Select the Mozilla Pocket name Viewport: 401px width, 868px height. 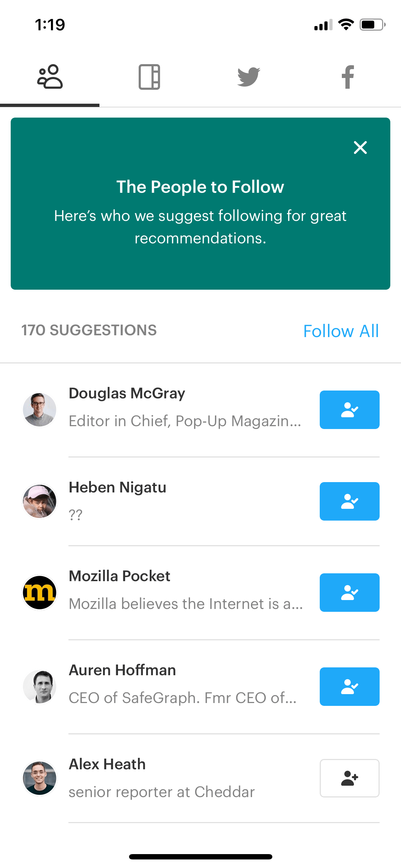tap(119, 576)
